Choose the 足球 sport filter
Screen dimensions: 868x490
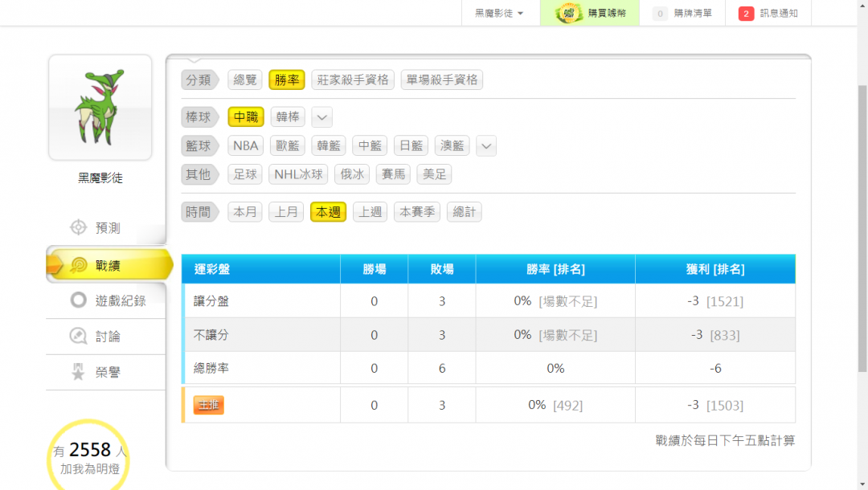(x=245, y=174)
